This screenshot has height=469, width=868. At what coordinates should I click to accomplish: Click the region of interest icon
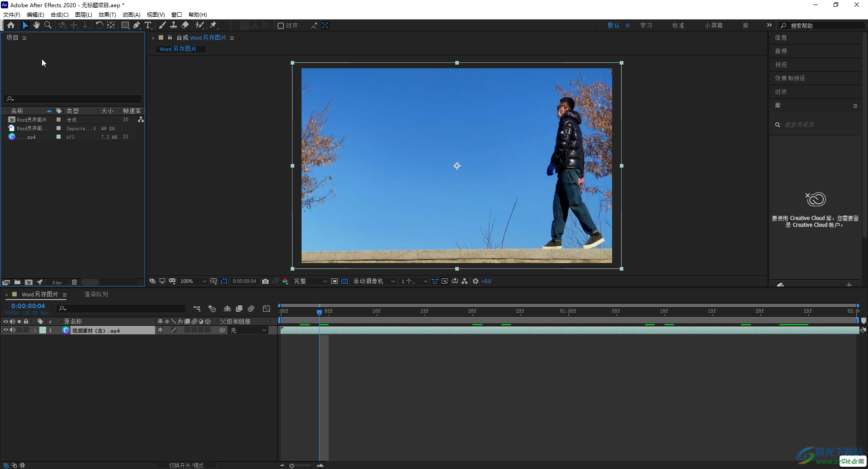pyautogui.click(x=335, y=281)
